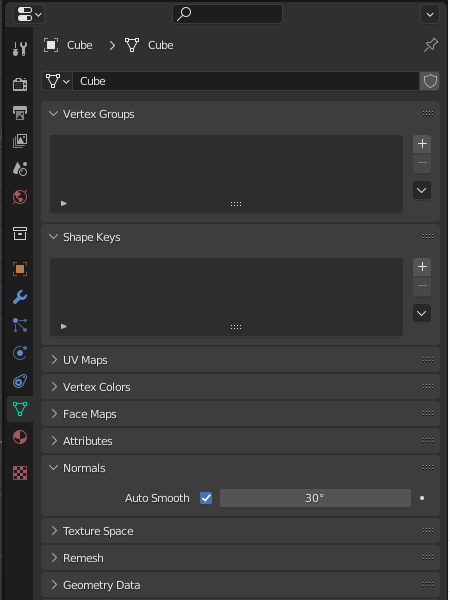
Task: Open the Scene properties tab
Action: 20,169
